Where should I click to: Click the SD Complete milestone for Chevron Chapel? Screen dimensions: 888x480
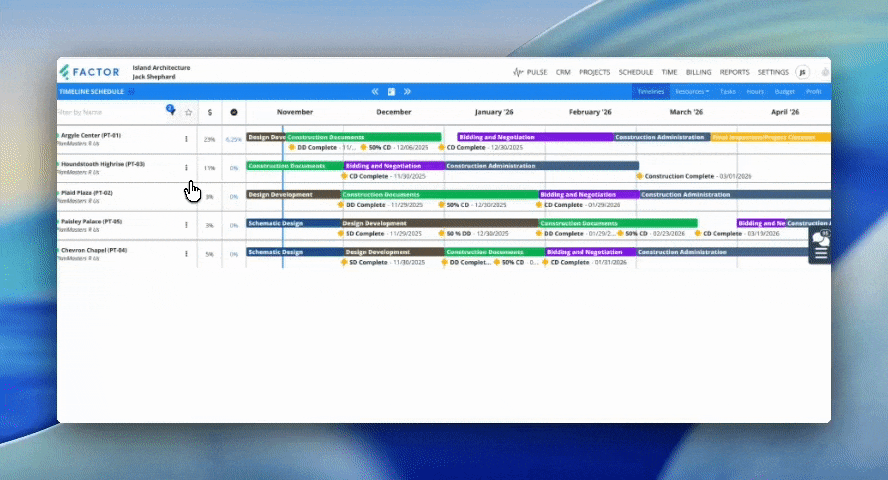344,262
